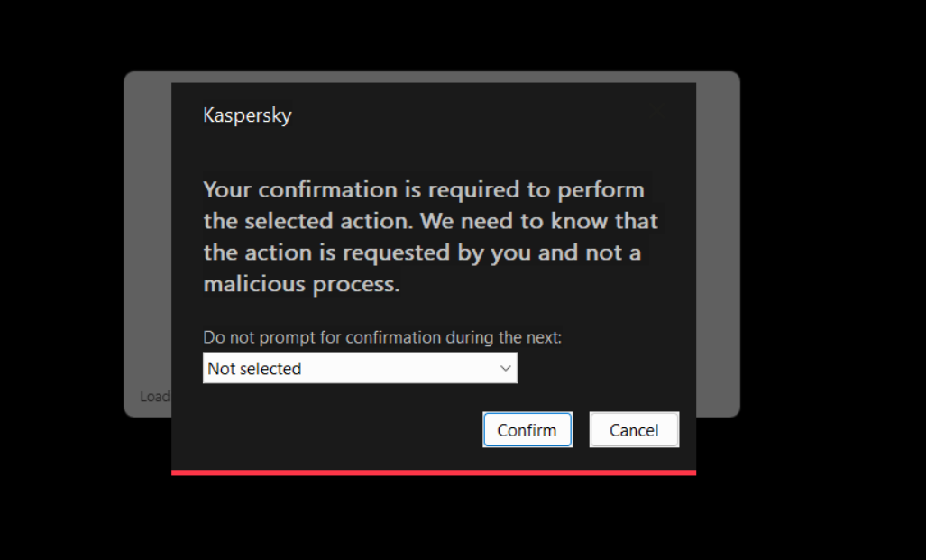Click the 'Not selected' text value
The width and height of the screenshot is (926, 560).
(x=254, y=369)
